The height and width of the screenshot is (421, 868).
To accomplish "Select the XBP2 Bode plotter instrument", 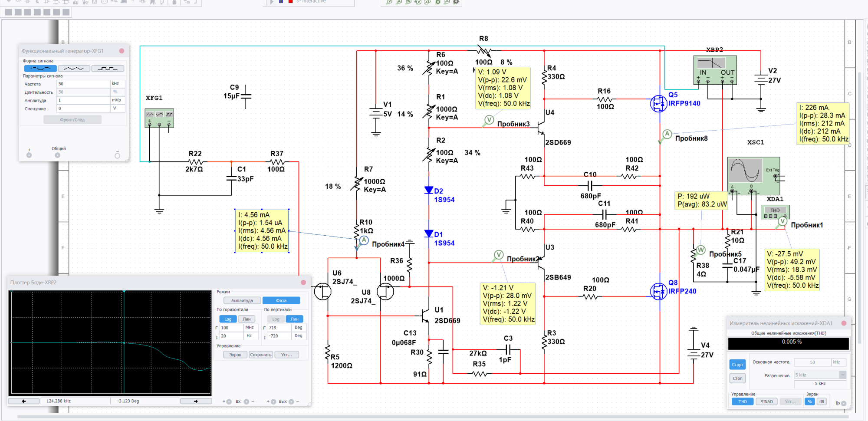I will coord(715,70).
